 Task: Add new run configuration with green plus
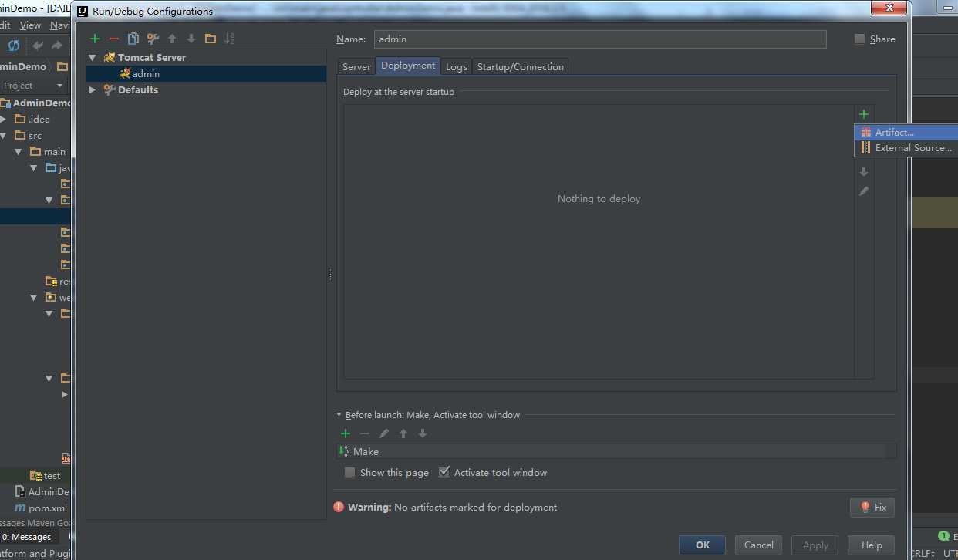click(95, 39)
